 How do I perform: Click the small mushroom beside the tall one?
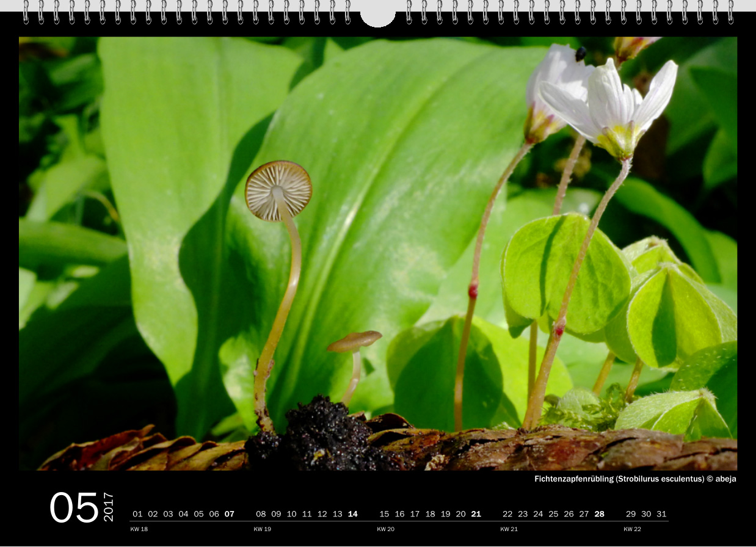click(x=354, y=342)
